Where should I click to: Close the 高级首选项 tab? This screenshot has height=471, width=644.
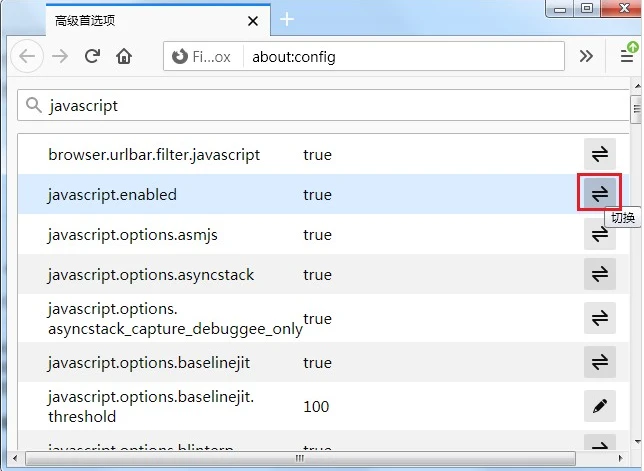(x=252, y=19)
